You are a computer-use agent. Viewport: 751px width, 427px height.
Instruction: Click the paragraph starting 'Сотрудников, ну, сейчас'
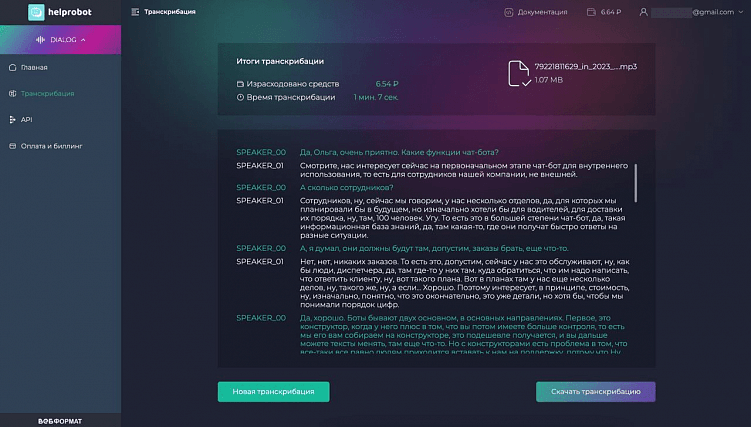coord(464,218)
